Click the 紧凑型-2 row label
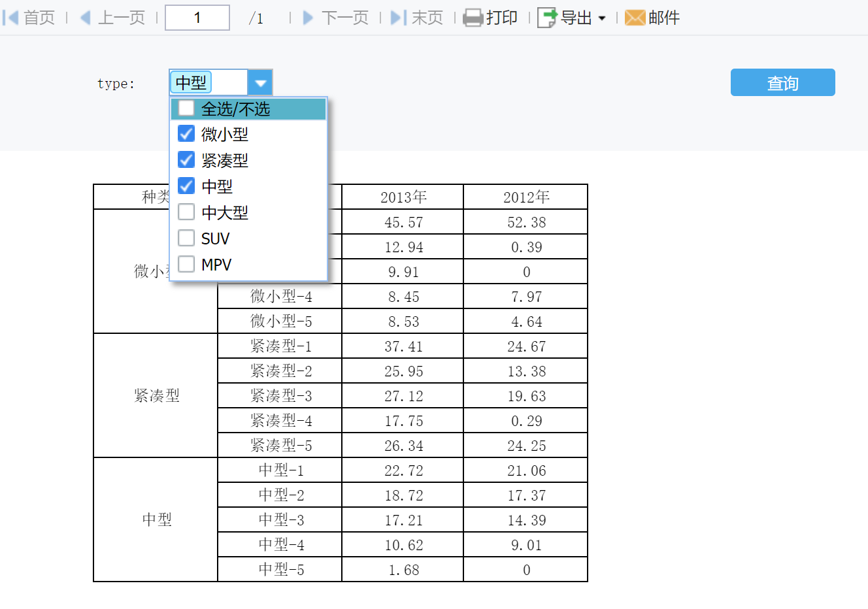 [280, 370]
